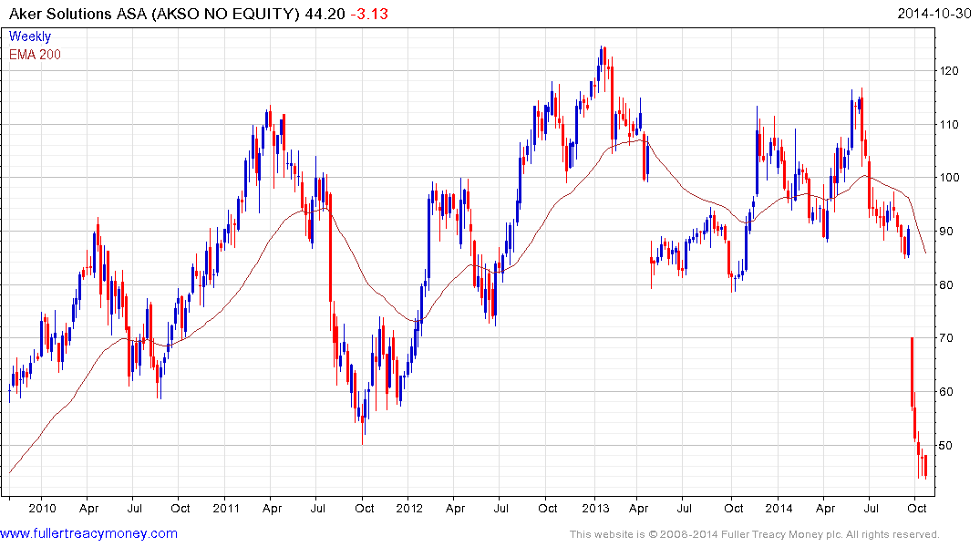The image size is (980, 547).
Task: Click the 90 price axis label
Action: pos(946,232)
